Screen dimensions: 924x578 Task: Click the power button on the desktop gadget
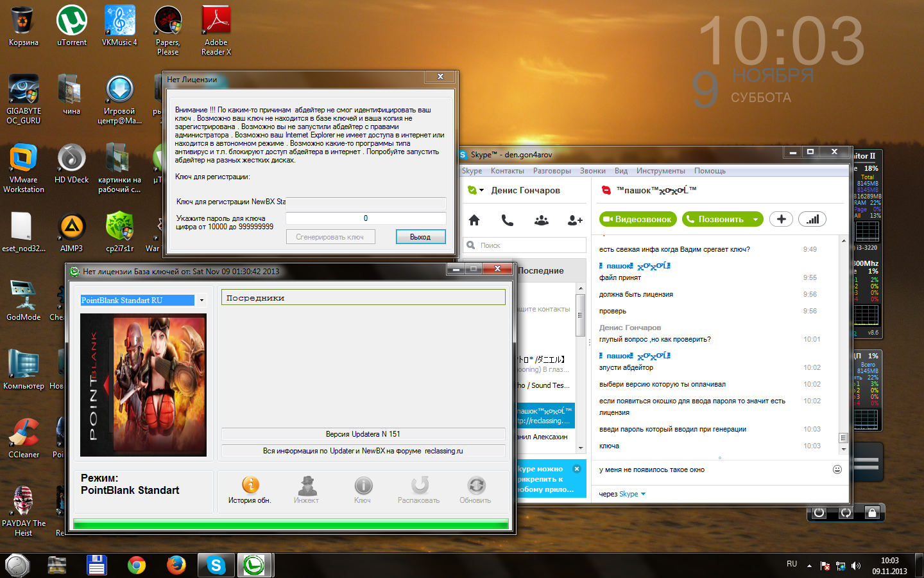point(819,512)
